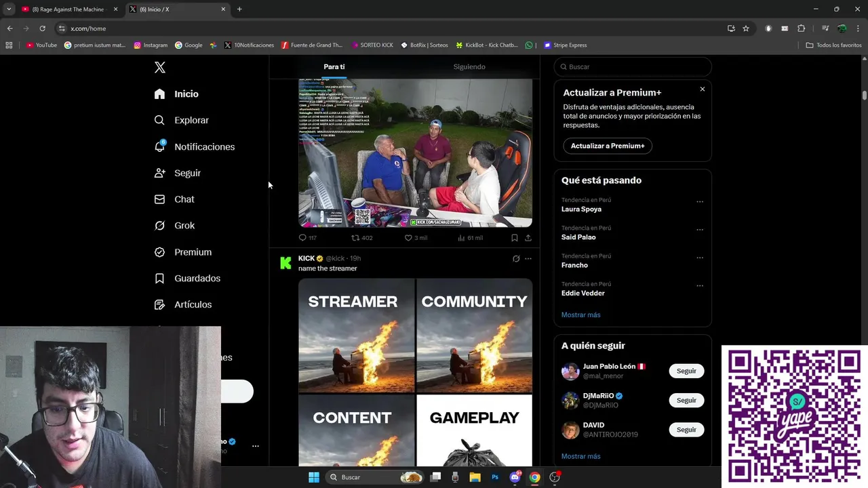Open the COMMUNITY burning piano image

pyautogui.click(x=475, y=335)
